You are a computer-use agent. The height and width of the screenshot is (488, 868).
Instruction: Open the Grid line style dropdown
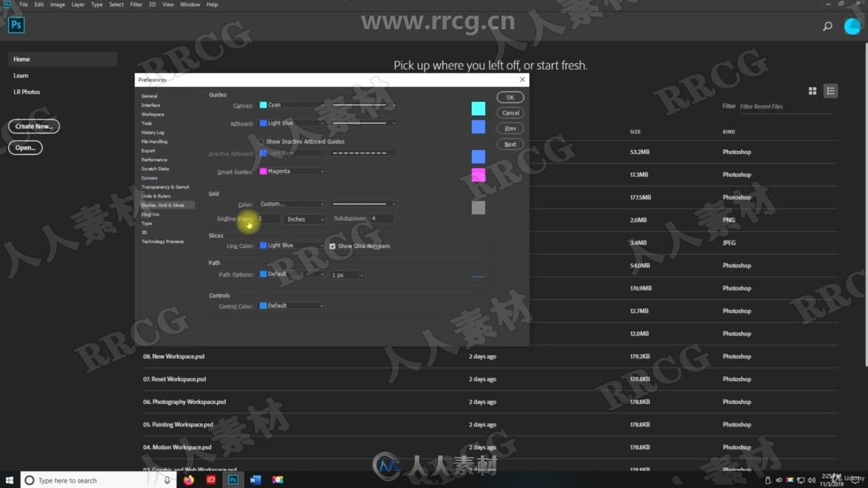(x=363, y=204)
